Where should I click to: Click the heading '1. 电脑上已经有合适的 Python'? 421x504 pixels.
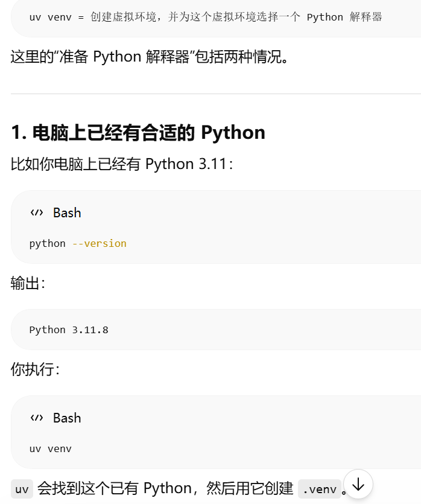(138, 132)
